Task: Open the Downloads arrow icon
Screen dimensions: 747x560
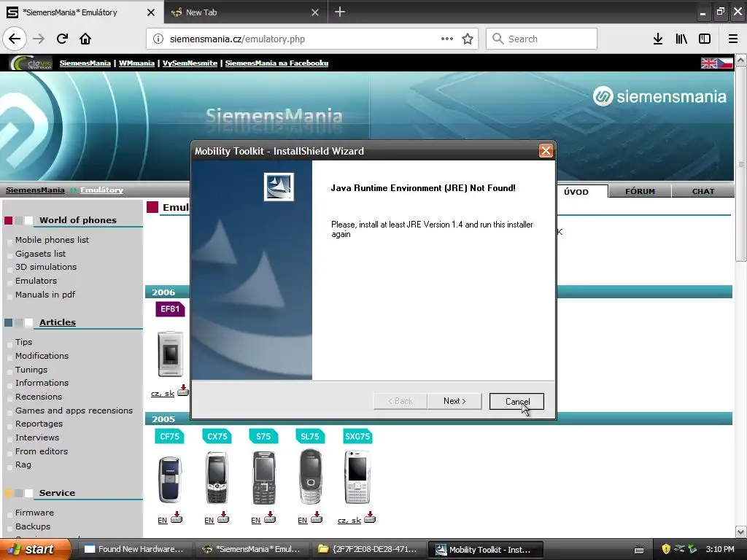Action: [658, 39]
